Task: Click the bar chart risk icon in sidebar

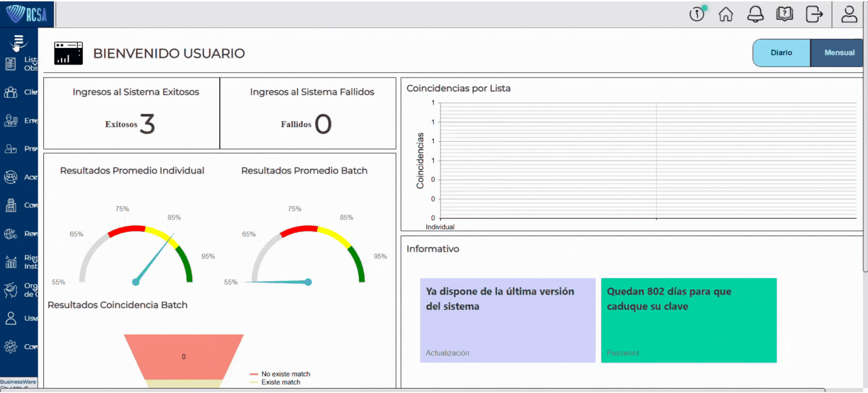Action: [x=11, y=262]
